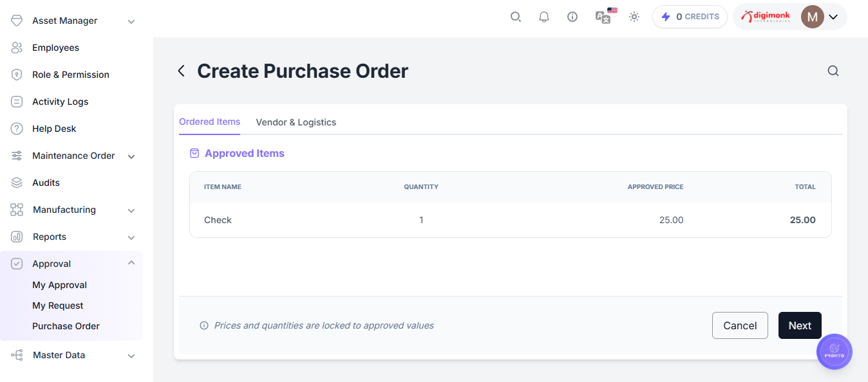Click the QUANTITY column header

coord(421,186)
